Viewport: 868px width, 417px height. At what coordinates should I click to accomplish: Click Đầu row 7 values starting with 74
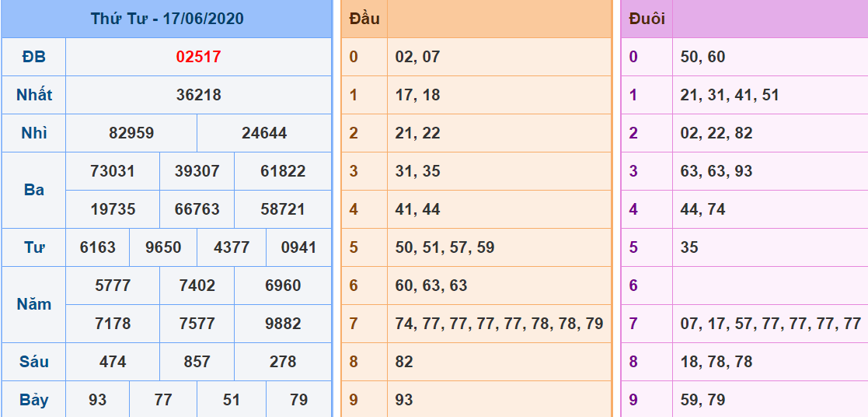[x=499, y=324]
